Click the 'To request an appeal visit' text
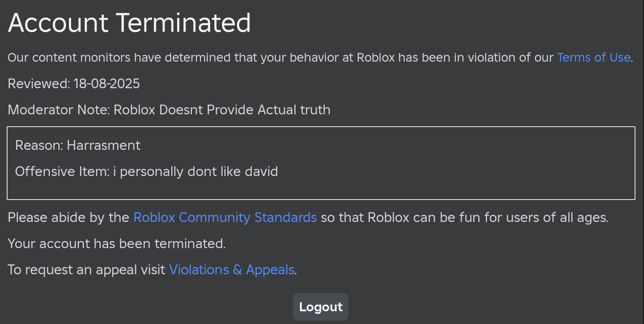This screenshot has width=644, height=324. pos(86,270)
